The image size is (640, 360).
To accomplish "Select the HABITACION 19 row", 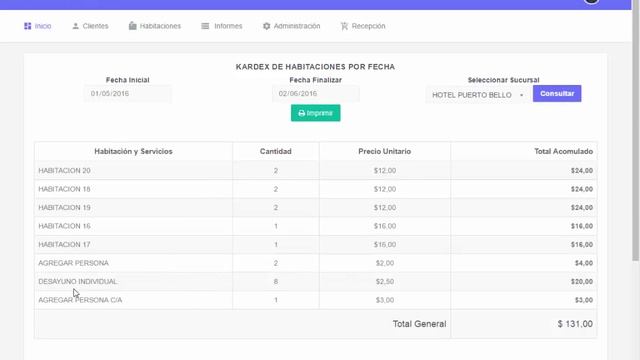I will (x=316, y=207).
